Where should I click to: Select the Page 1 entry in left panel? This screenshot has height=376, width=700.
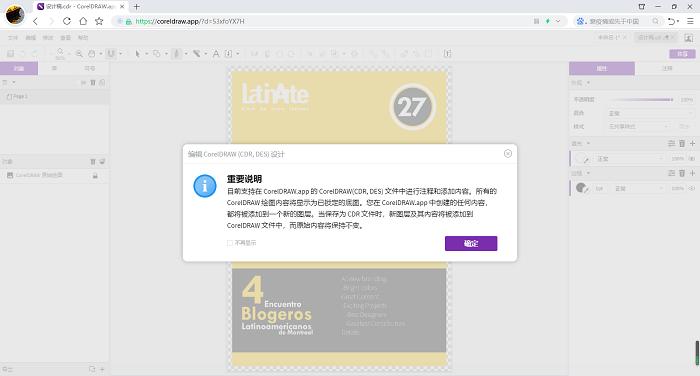(x=54, y=96)
